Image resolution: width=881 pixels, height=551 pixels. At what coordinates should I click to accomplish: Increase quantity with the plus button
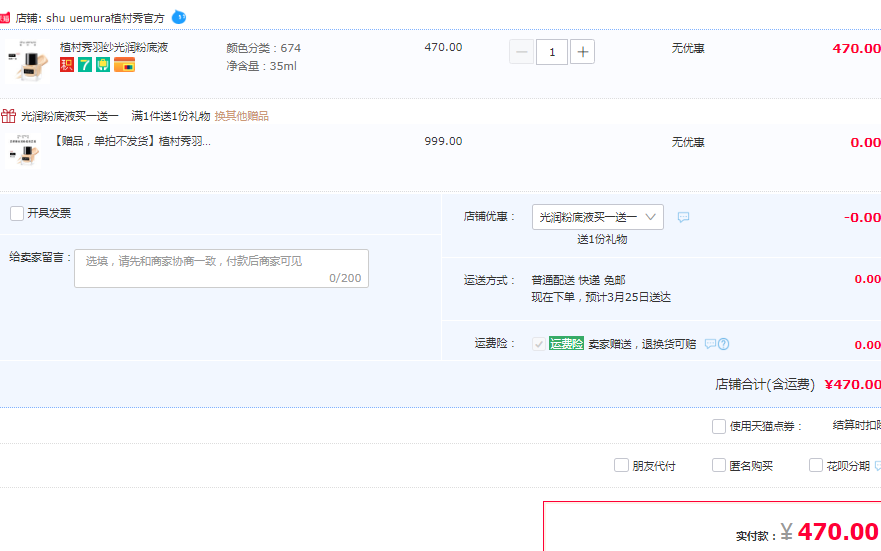pyautogui.click(x=583, y=52)
